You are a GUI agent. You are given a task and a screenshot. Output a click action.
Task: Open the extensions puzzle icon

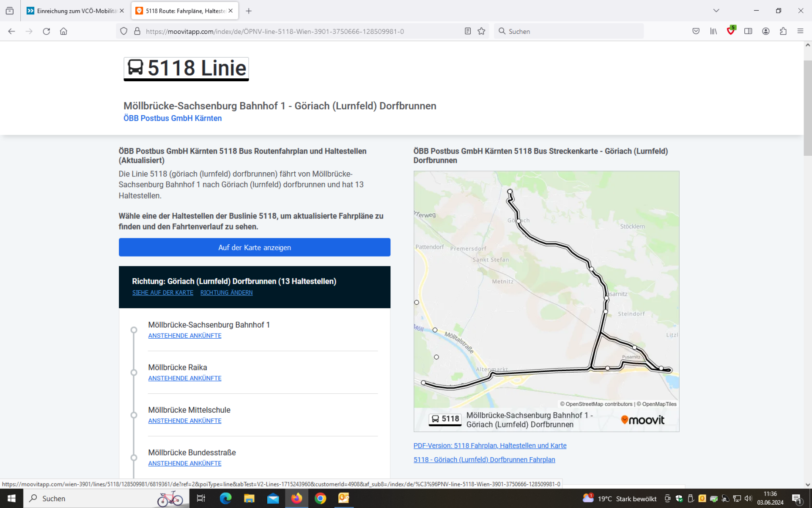pos(783,31)
